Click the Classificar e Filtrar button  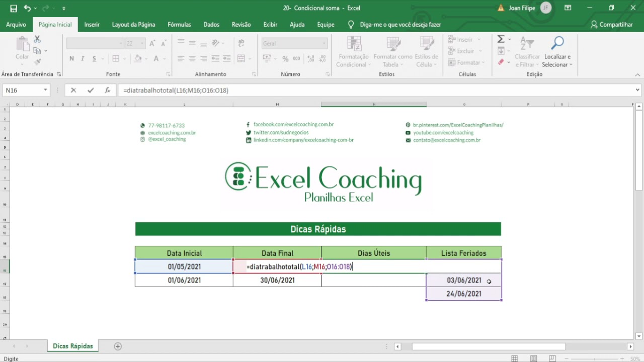click(527, 52)
